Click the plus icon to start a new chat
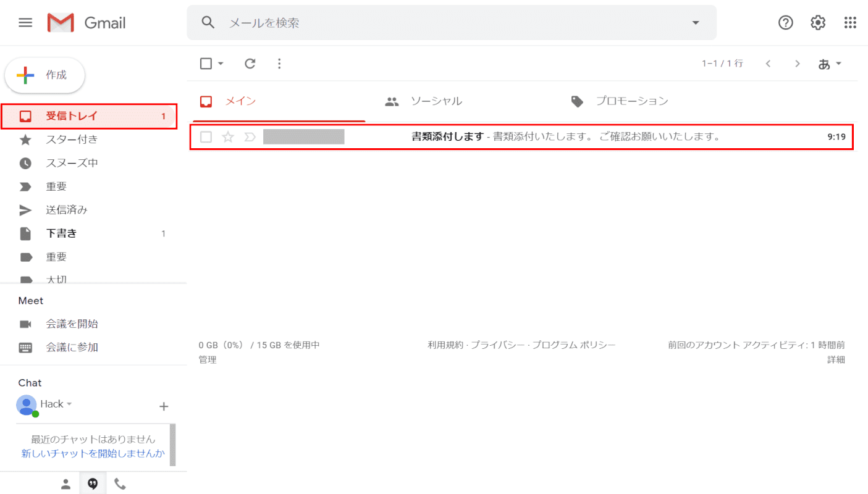The width and height of the screenshot is (868, 494). pyautogui.click(x=164, y=406)
